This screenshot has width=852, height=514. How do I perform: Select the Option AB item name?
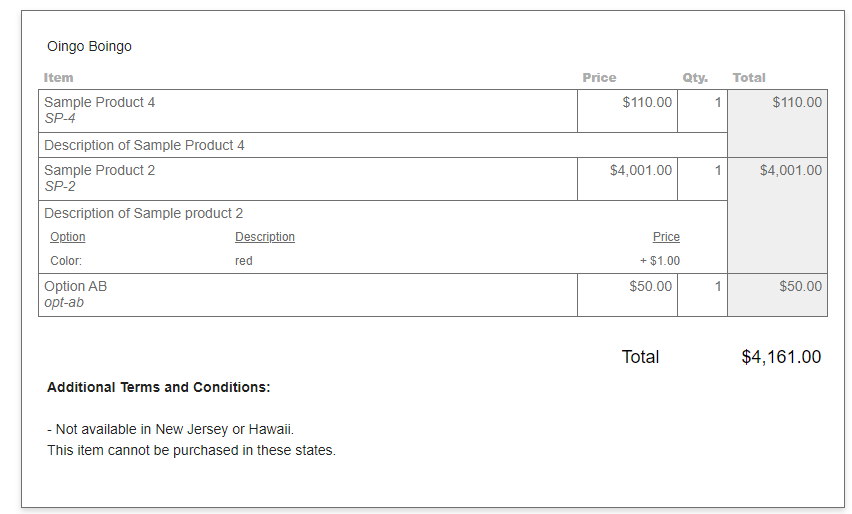76,286
